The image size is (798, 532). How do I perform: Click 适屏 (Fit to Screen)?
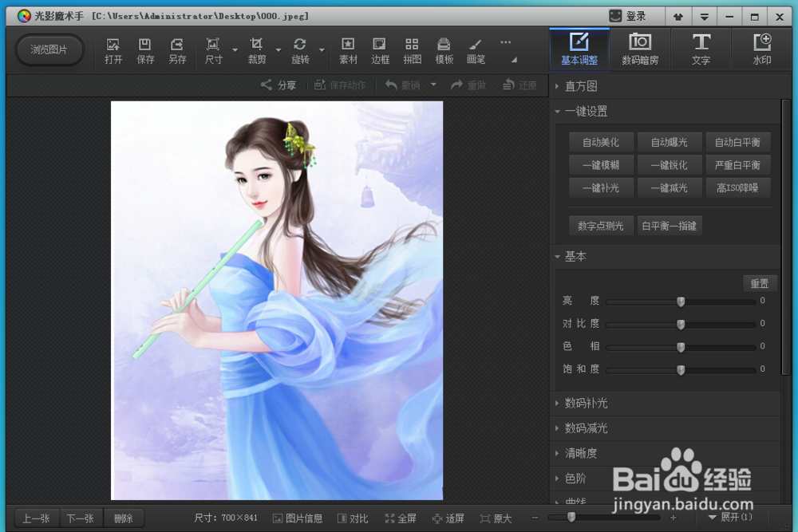(448, 518)
